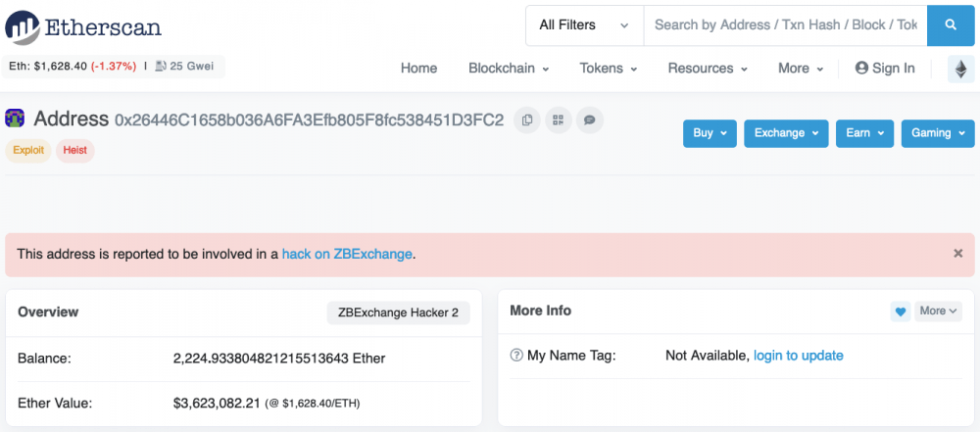Focus the address search input field
The width and height of the screenshot is (980, 432).
[785, 25]
